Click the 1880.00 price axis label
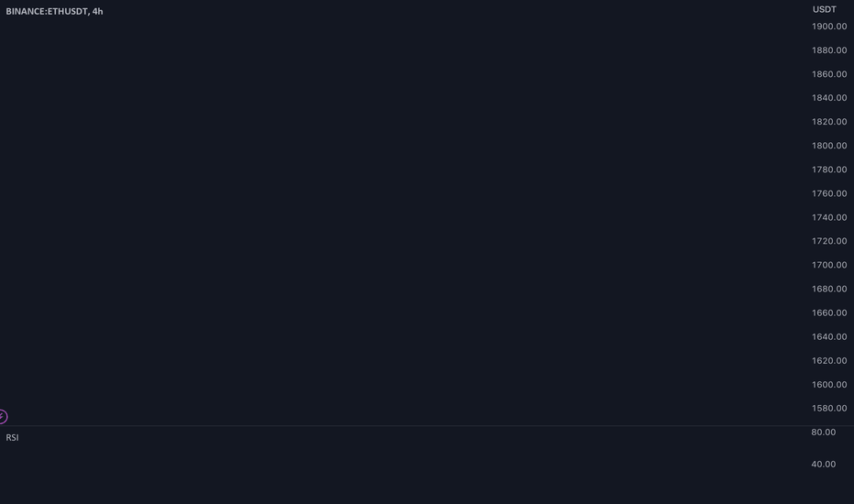The image size is (854, 504). pyautogui.click(x=829, y=50)
